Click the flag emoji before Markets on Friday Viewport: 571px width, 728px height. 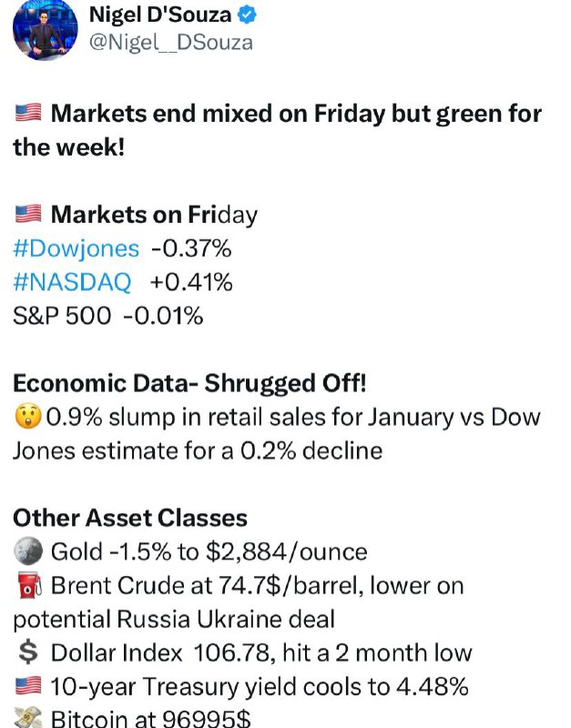(x=28, y=214)
